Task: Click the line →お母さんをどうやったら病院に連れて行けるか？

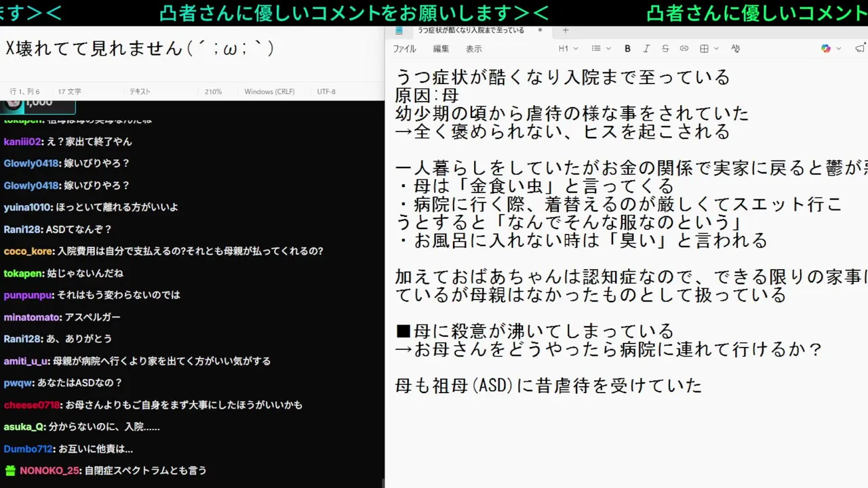Action: tap(608, 349)
